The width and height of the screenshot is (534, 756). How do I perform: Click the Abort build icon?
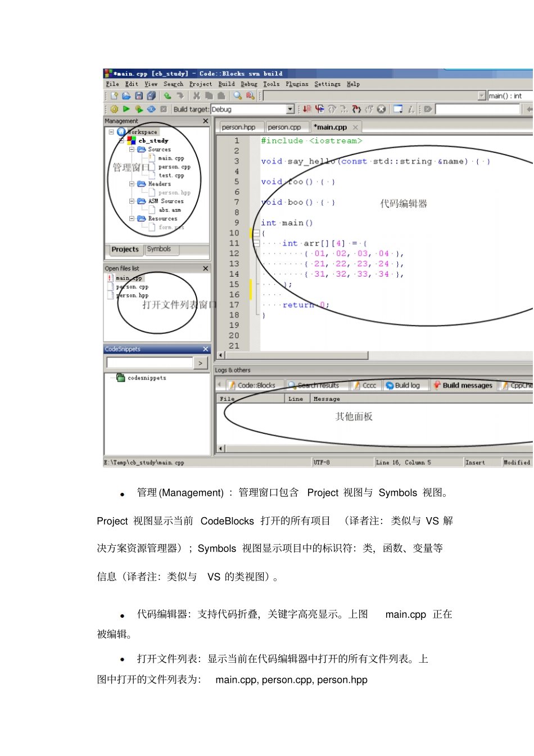point(164,109)
